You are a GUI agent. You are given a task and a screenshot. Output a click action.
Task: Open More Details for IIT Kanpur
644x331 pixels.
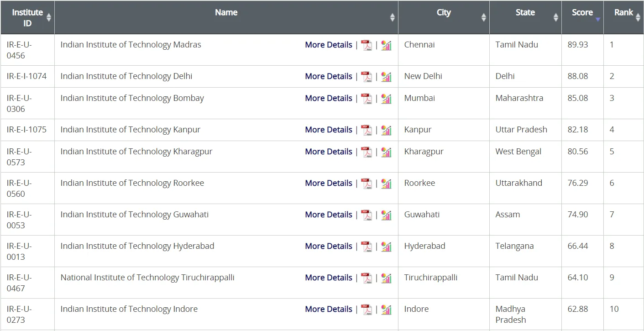coord(329,130)
